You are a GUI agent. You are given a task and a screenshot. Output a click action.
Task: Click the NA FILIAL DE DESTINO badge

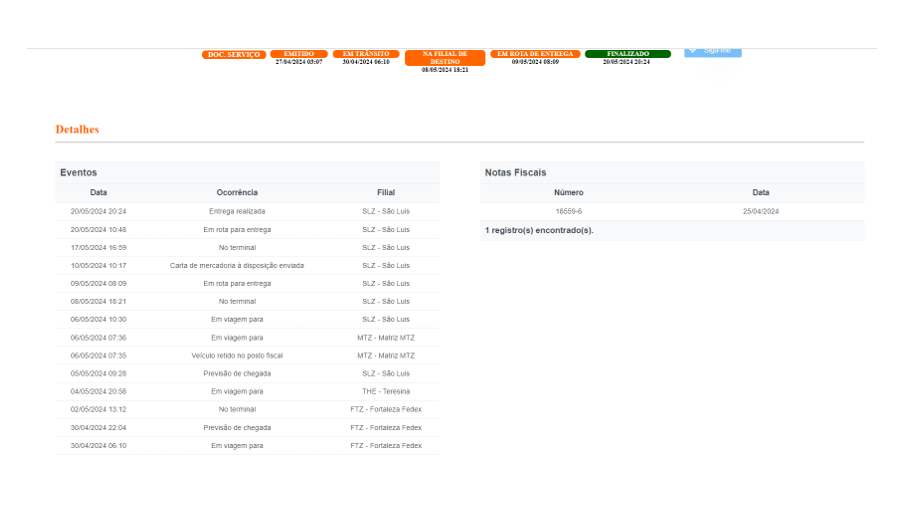click(x=445, y=58)
